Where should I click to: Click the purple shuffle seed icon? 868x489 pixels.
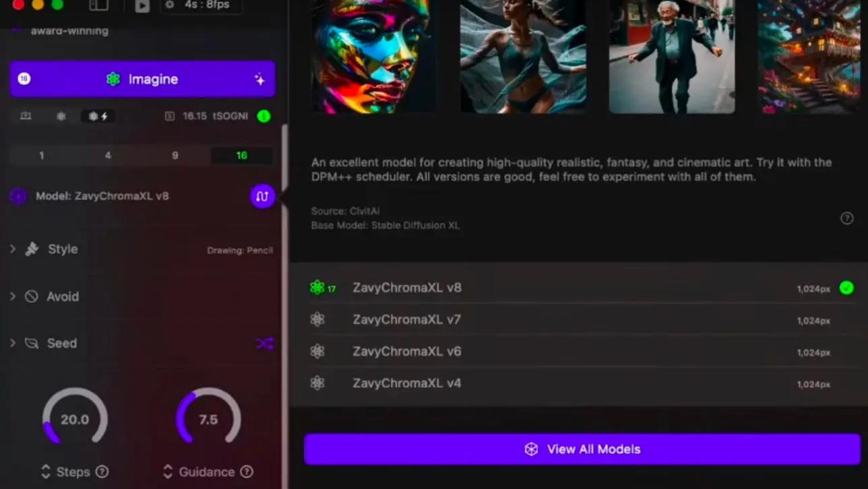[x=264, y=344]
